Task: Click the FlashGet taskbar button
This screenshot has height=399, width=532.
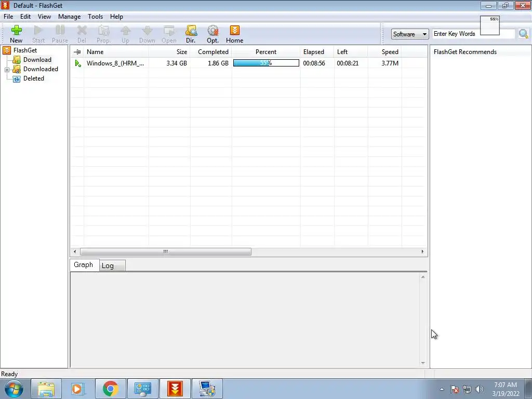Action: tap(175, 389)
